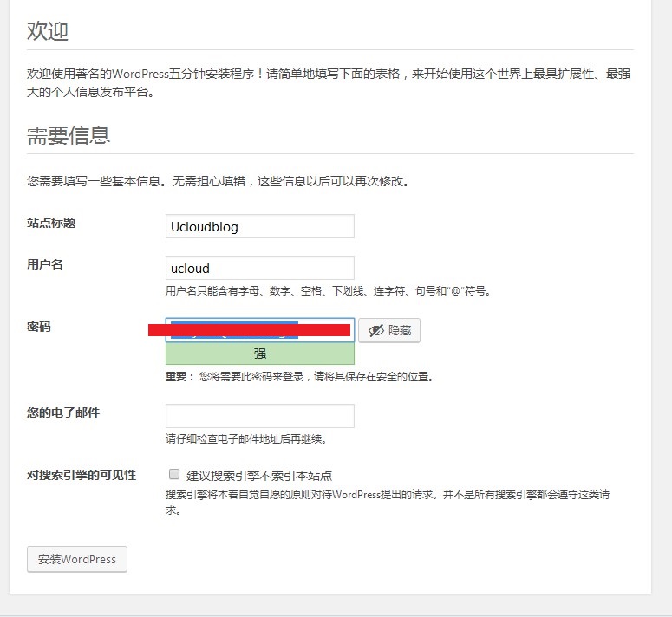Click the green 强 password strength bar

pos(259,354)
